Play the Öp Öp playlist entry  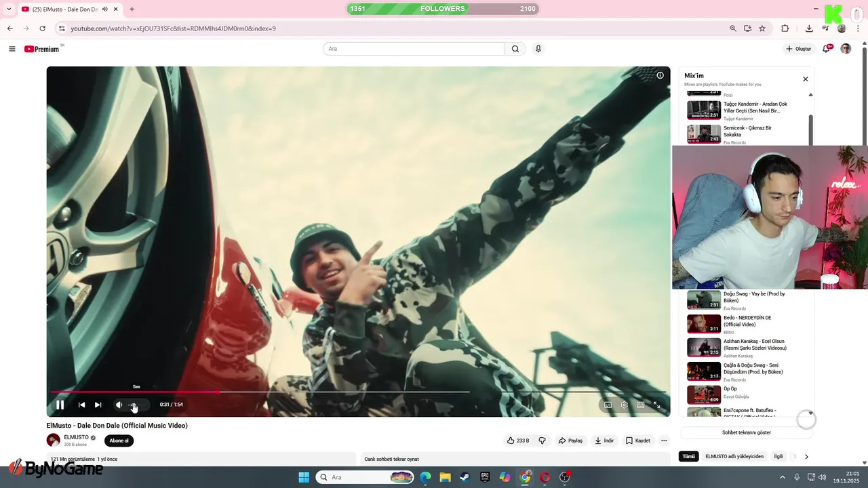pos(746,394)
